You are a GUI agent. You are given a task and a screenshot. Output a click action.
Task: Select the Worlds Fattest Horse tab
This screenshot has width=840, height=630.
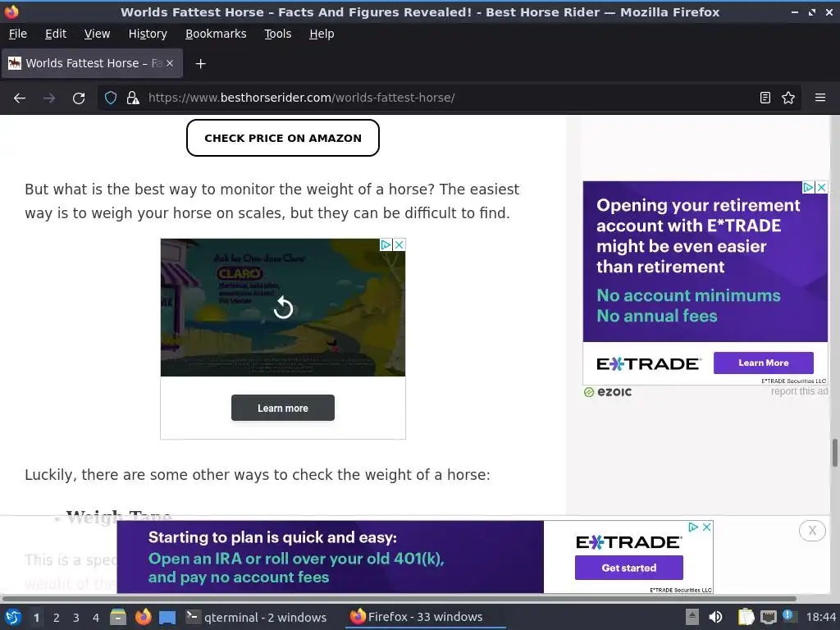pyautogui.click(x=92, y=63)
